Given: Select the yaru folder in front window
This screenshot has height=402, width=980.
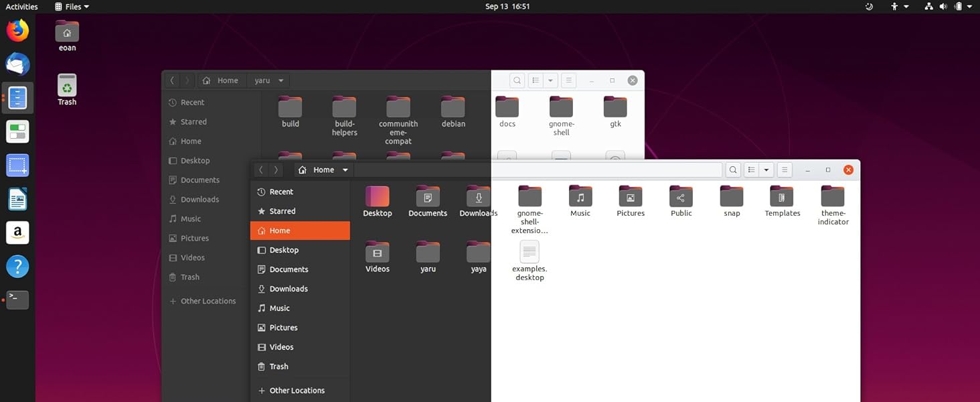Looking at the screenshot, I should (428, 257).
